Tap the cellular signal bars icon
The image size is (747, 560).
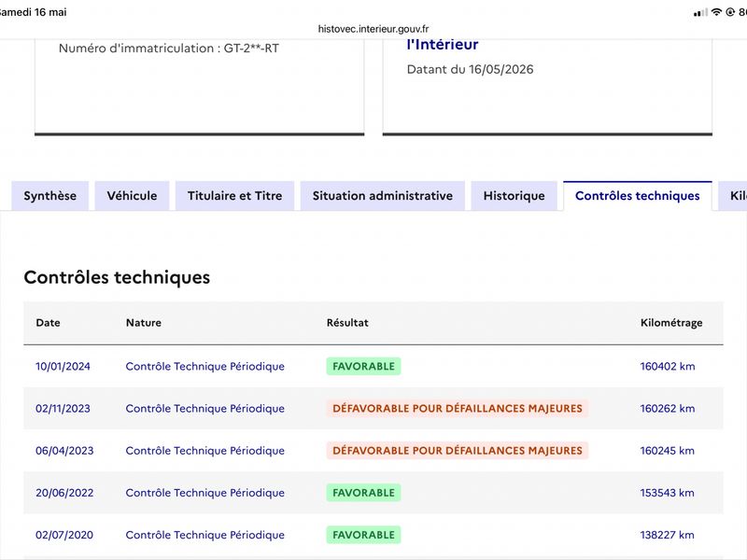(x=700, y=13)
